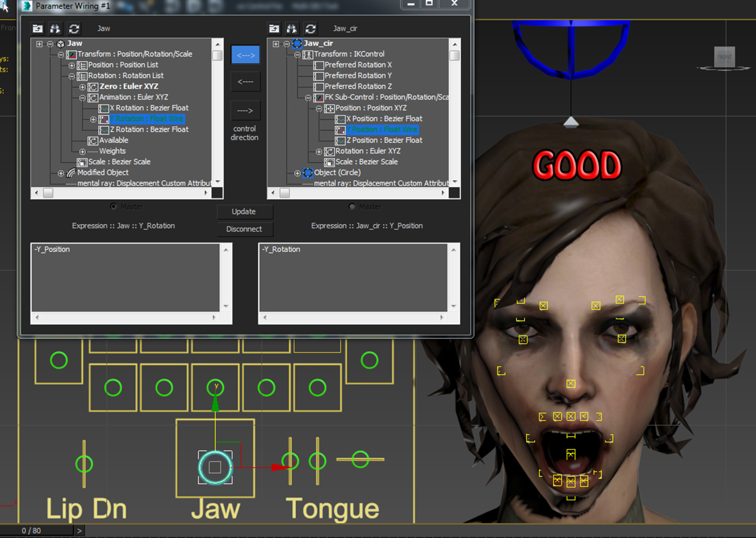Viewport: 756px width, 538px height.
Task: Select the middle vertical Tongue slider circle
Action: pos(318,461)
